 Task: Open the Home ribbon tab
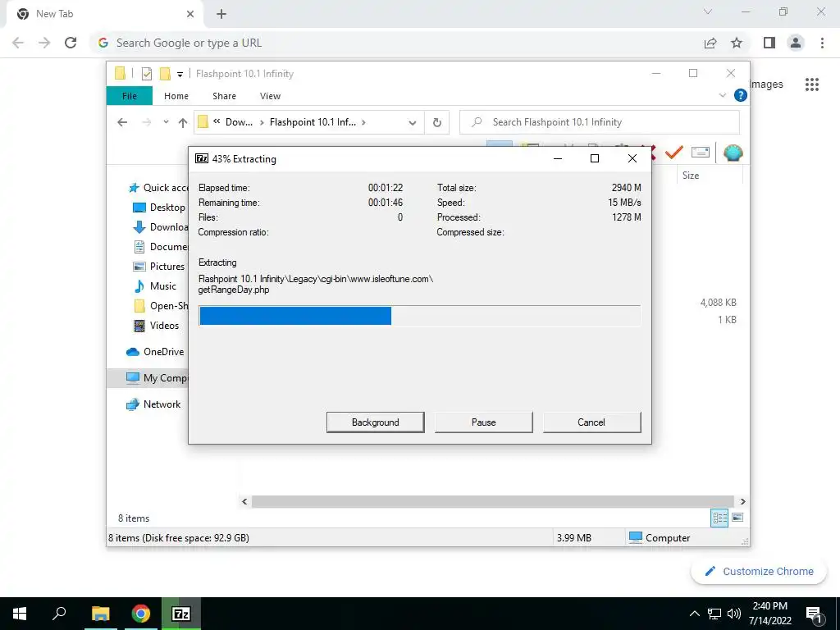coord(176,96)
